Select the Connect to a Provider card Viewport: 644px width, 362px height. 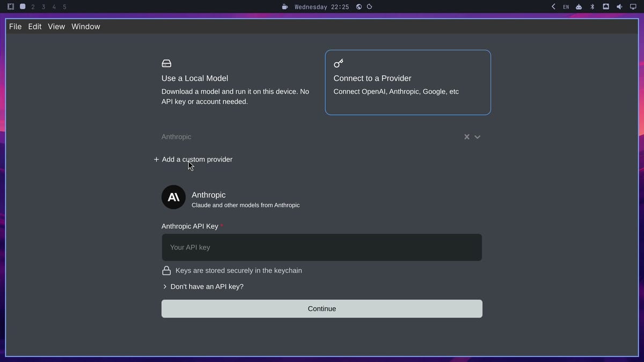click(x=408, y=83)
